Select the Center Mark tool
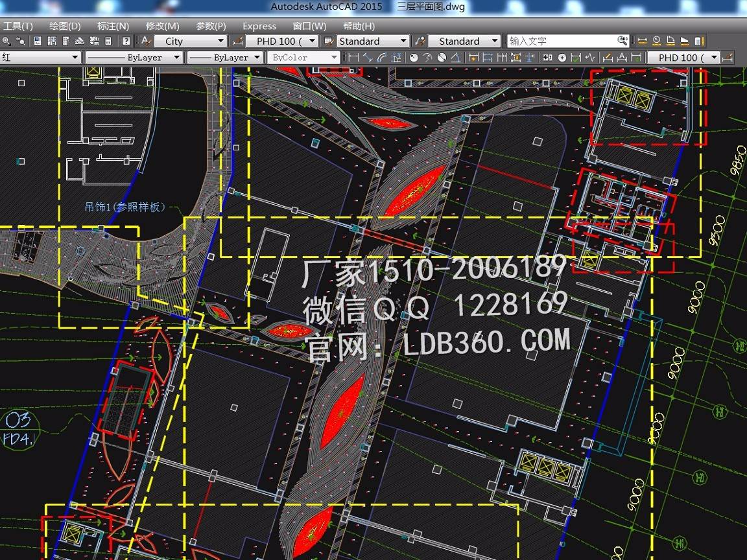The height and width of the screenshot is (560, 747). (562, 58)
